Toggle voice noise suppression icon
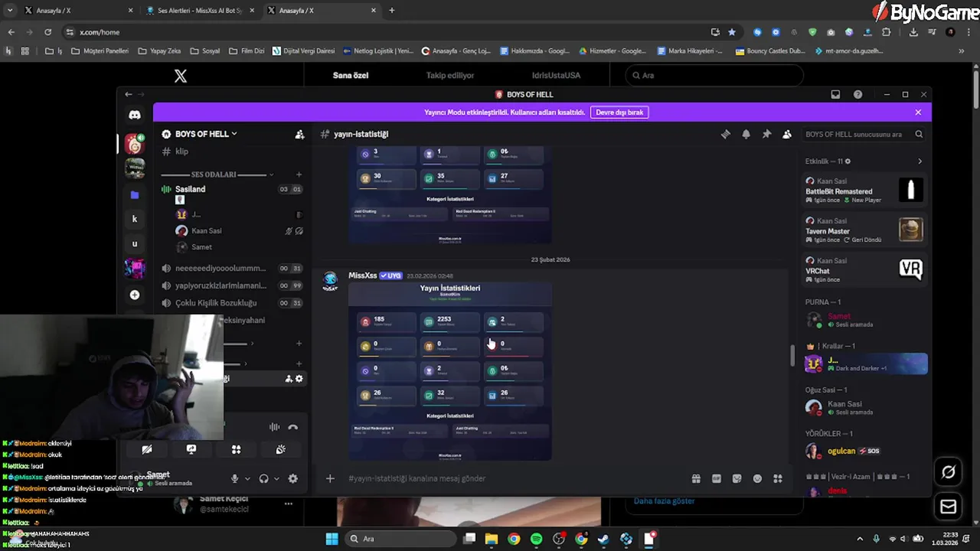 (x=274, y=427)
